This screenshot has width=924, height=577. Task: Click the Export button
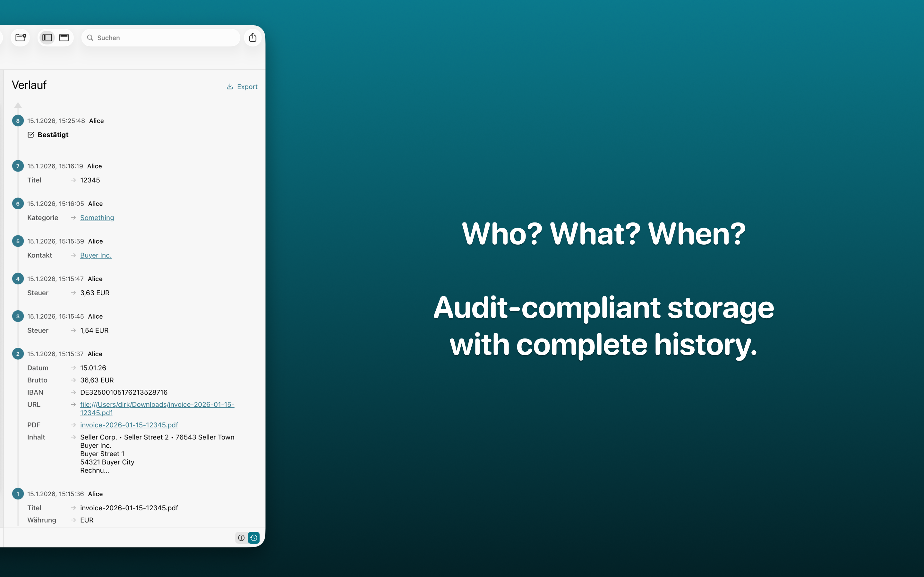pos(247,87)
